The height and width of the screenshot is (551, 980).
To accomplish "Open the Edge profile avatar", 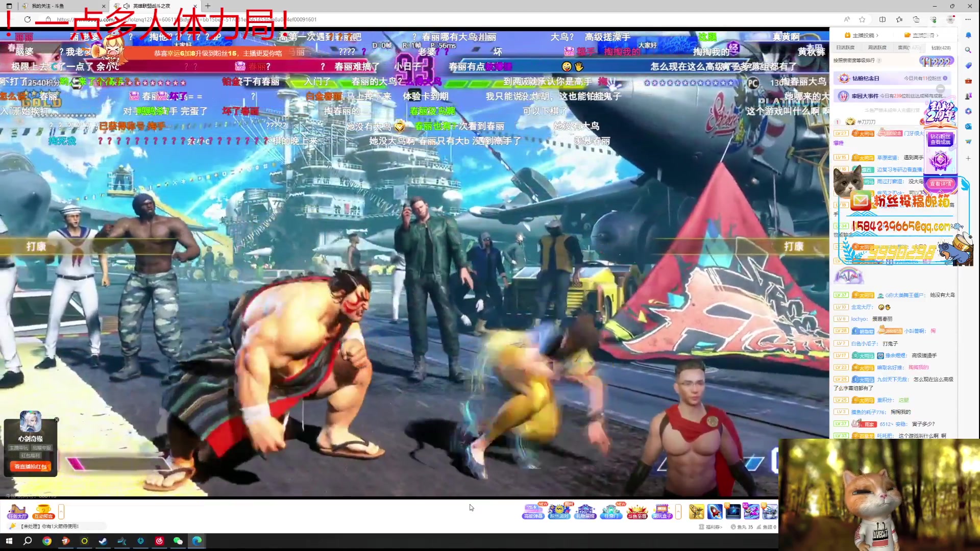I will tap(950, 19).
